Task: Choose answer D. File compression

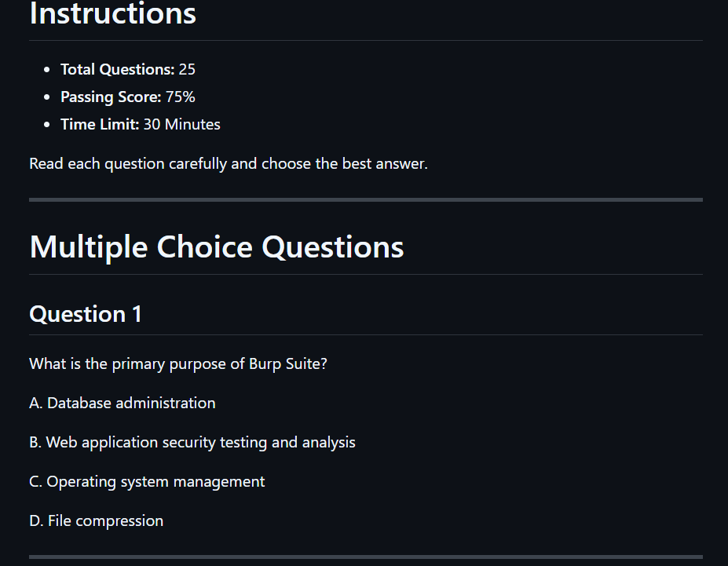Action: point(96,521)
